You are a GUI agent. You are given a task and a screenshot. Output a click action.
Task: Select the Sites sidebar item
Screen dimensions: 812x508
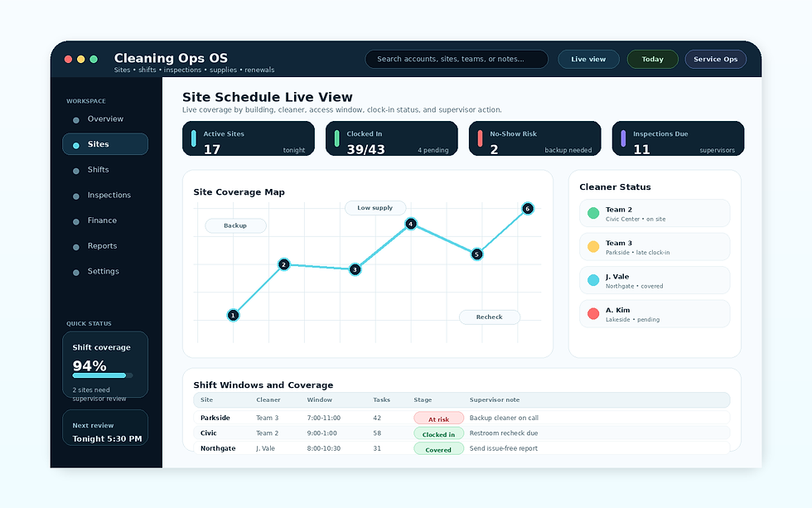[105, 144]
